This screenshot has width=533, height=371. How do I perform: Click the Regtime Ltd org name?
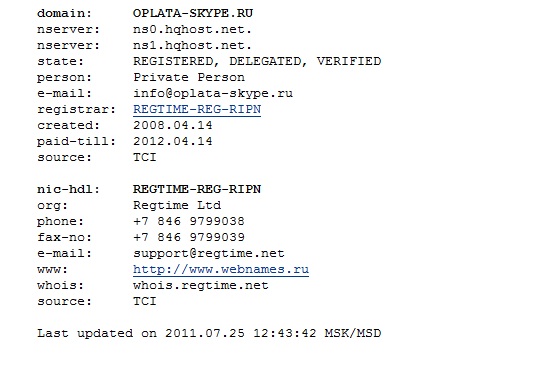coord(177,205)
